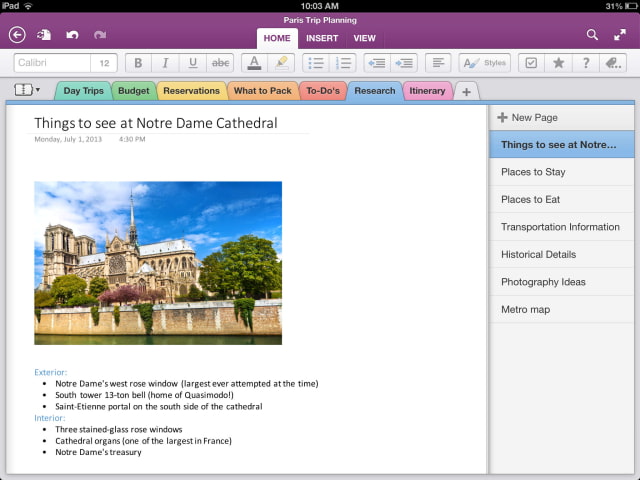Open the search magnifier

pos(592,35)
